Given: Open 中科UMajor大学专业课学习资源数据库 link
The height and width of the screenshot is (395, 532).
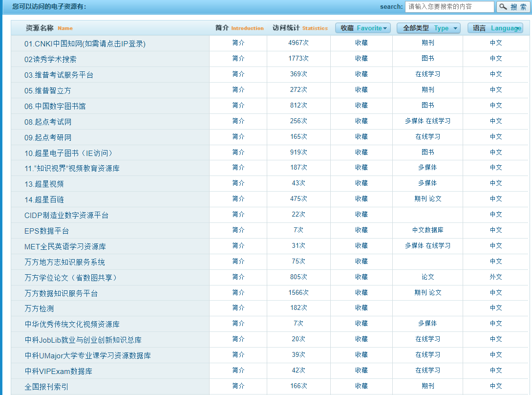Looking at the screenshot, I should (x=87, y=355).
